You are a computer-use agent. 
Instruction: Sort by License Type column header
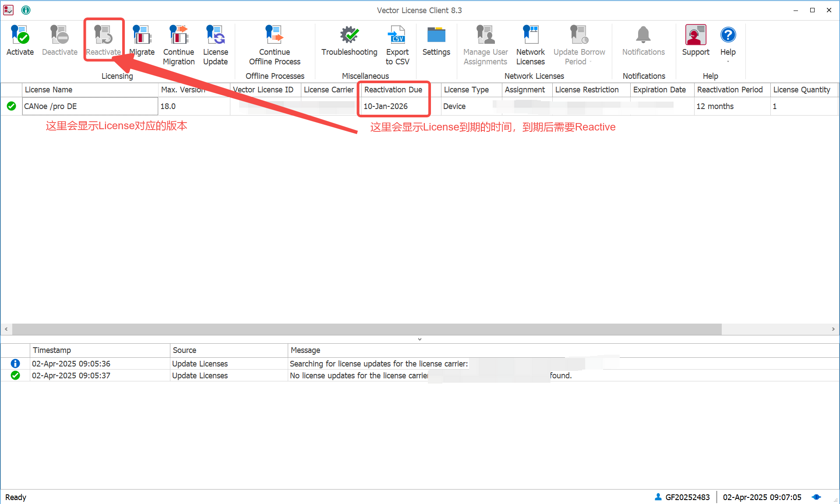(472, 90)
